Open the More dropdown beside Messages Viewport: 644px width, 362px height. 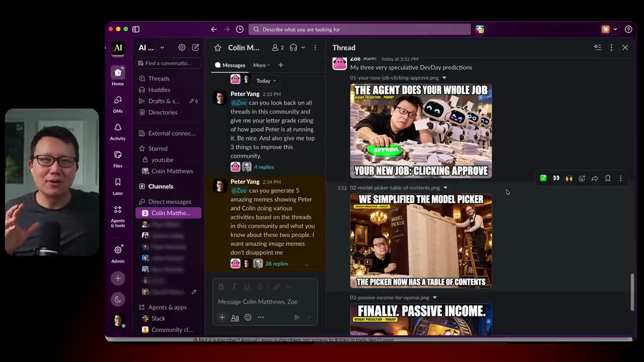[x=262, y=65]
